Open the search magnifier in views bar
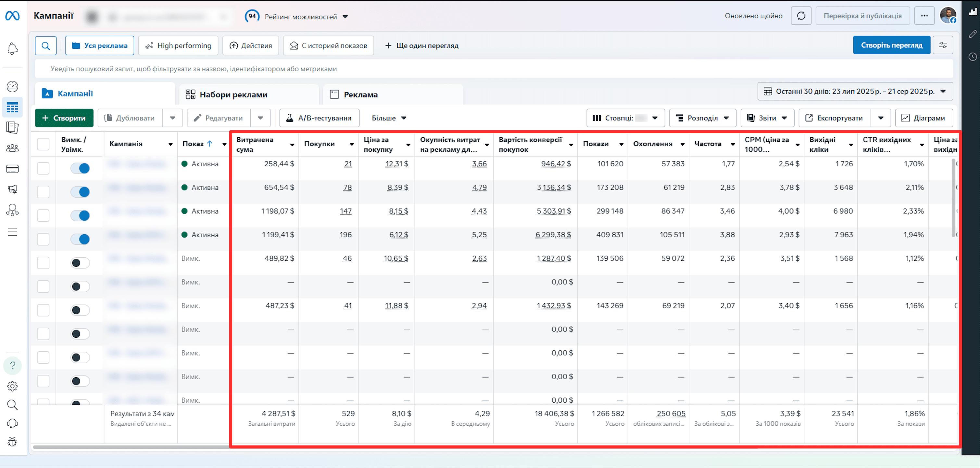This screenshot has width=980, height=468. (46, 46)
